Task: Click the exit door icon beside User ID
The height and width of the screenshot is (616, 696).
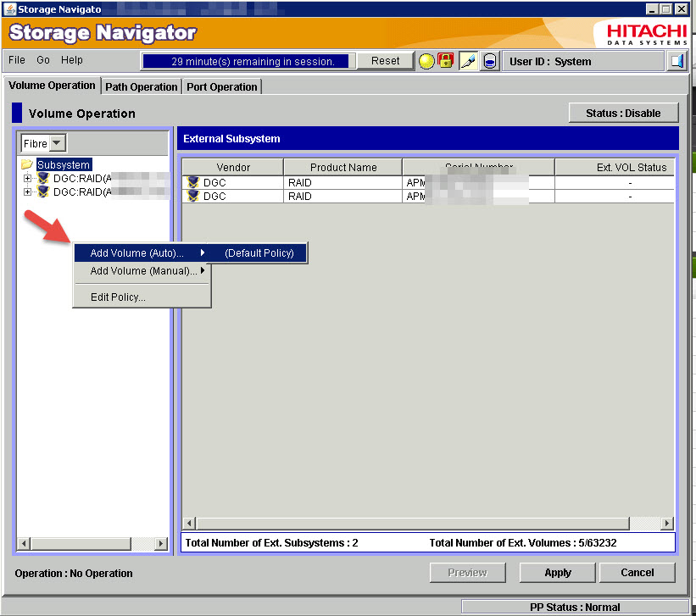Action: click(x=677, y=61)
